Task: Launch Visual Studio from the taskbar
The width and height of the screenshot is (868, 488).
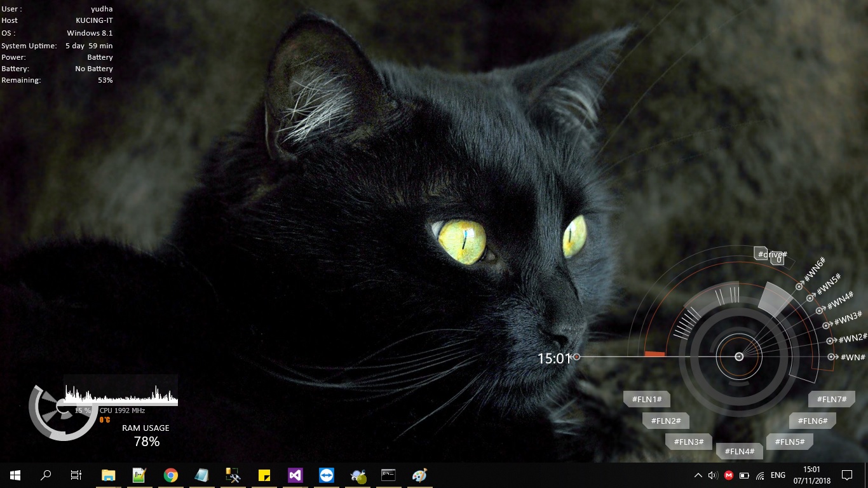Action: [294, 475]
